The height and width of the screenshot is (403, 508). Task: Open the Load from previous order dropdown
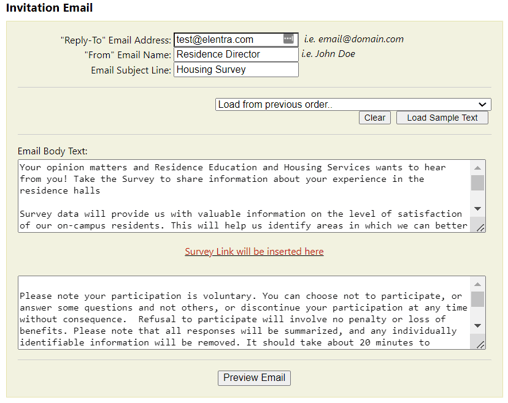(x=353, y=104)
